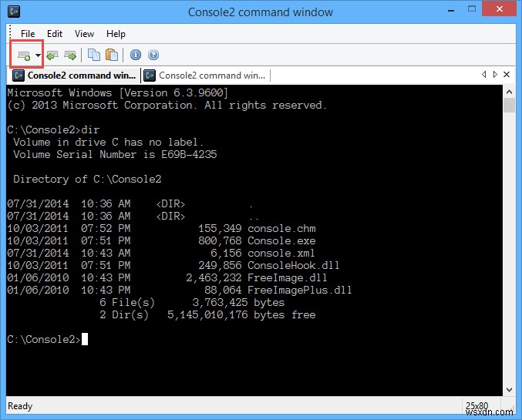The height and width of the screenshot is (420, 522).
Task: Click the toolbar gripper handle near File
Action: point(10,33)
